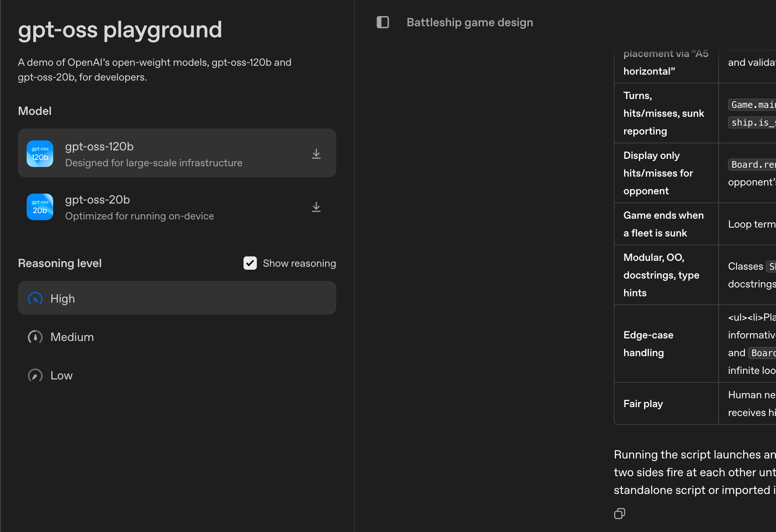Click the Battleship game design title
The height and width of the screenshot is (532, 776).
[x=470, y=22]
